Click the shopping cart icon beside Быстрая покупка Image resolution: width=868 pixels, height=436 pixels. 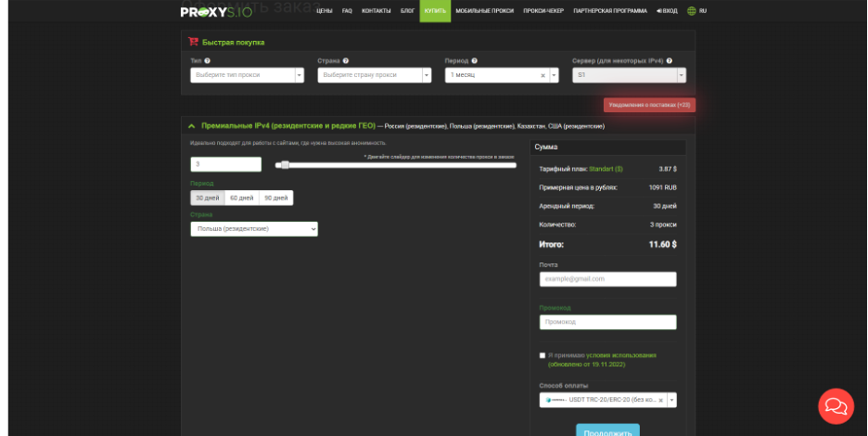click(193, 42)
